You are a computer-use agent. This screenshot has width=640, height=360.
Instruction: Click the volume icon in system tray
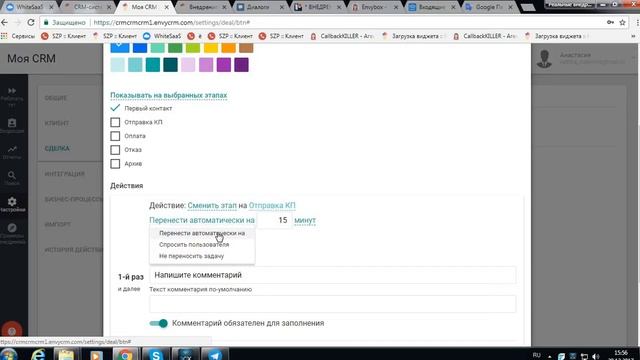(x=596, y=356)
